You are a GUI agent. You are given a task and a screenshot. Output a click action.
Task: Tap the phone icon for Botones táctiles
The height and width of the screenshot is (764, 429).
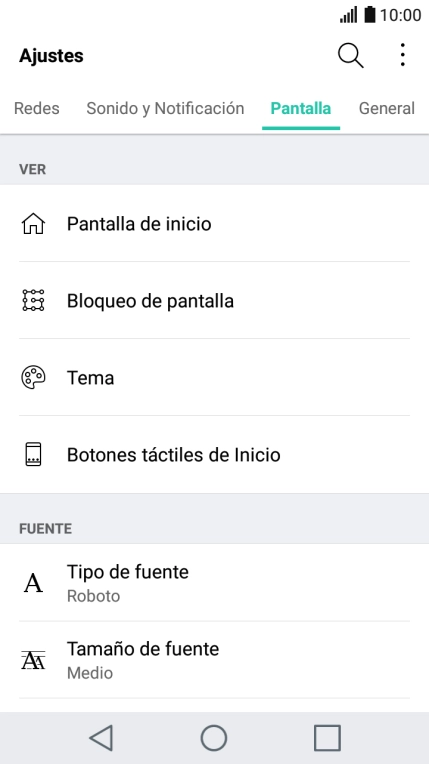point(33,454)
